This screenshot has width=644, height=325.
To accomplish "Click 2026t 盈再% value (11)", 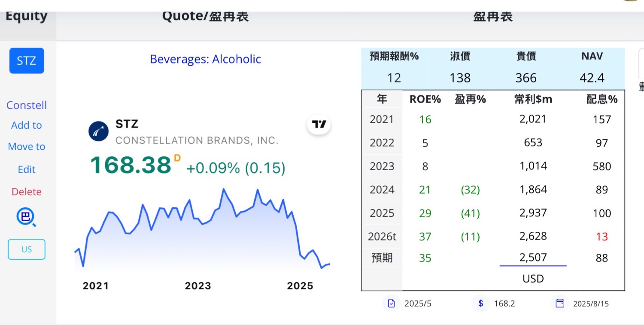I will 470,237.
